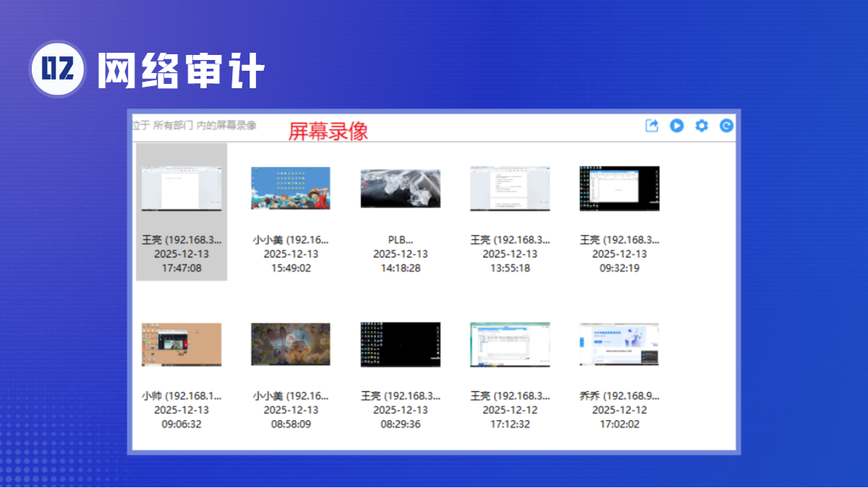This screenshot has width=868, height=488.
Task: Select the PLB recording thumbnail at 14:18:28
Action: pyautogui.click(x=401, y=189)
